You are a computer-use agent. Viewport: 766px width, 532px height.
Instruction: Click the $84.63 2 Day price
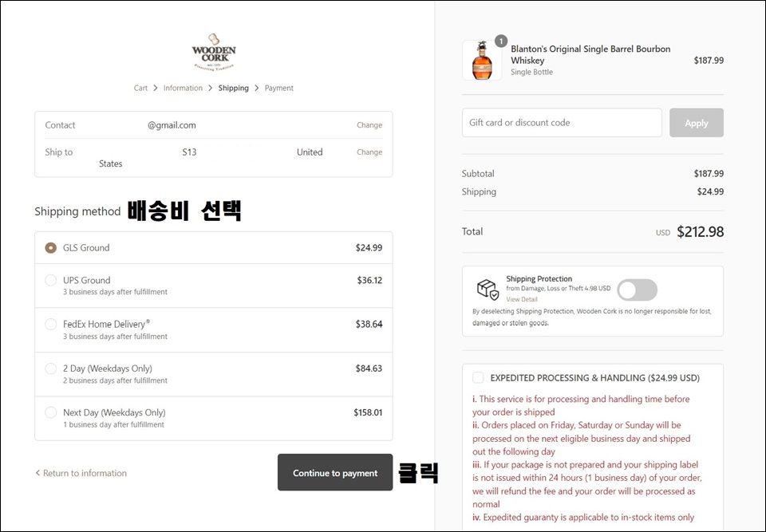369,368
